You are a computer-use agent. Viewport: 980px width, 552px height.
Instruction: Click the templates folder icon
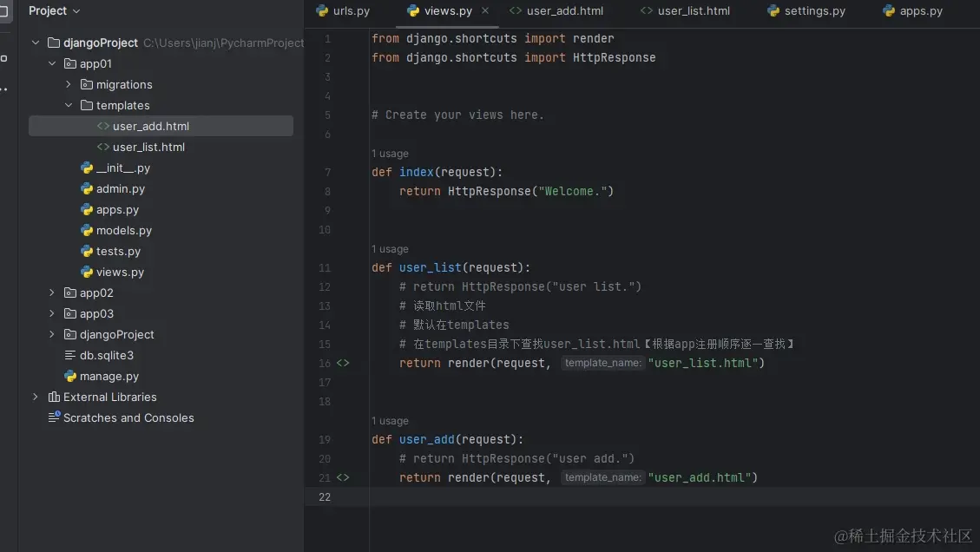[x=86, y=105]
